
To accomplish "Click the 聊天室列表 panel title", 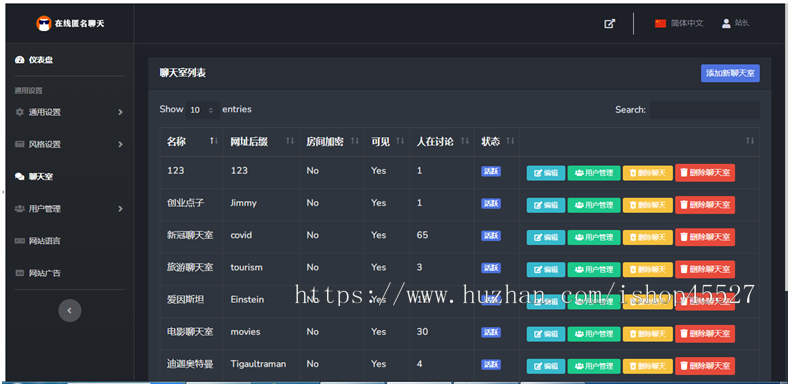I will click(183, 74).
